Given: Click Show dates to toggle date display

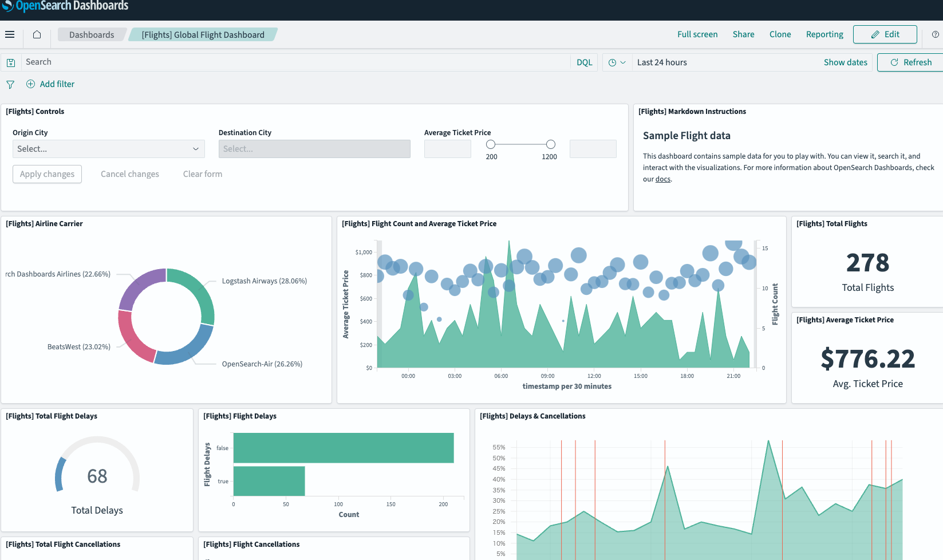Looking at the screenshot, I should [x=845, y=62].
